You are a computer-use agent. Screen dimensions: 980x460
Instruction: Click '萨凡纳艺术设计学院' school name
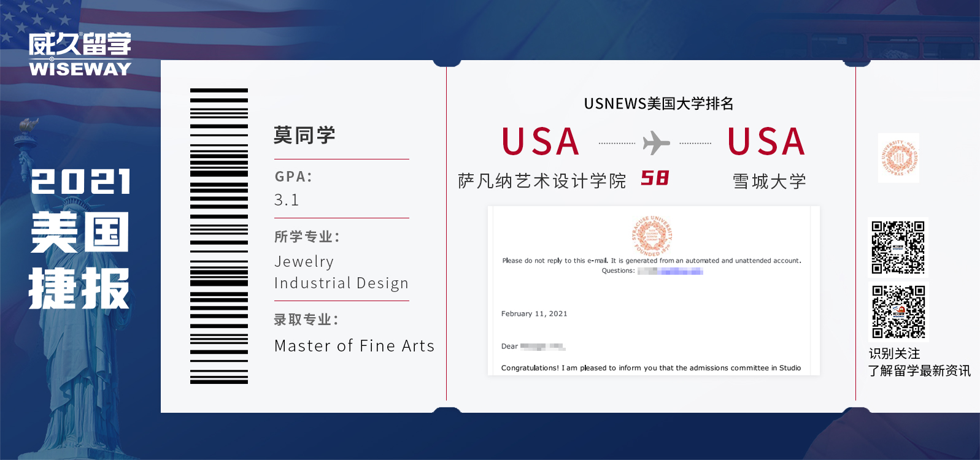(542, 181)
